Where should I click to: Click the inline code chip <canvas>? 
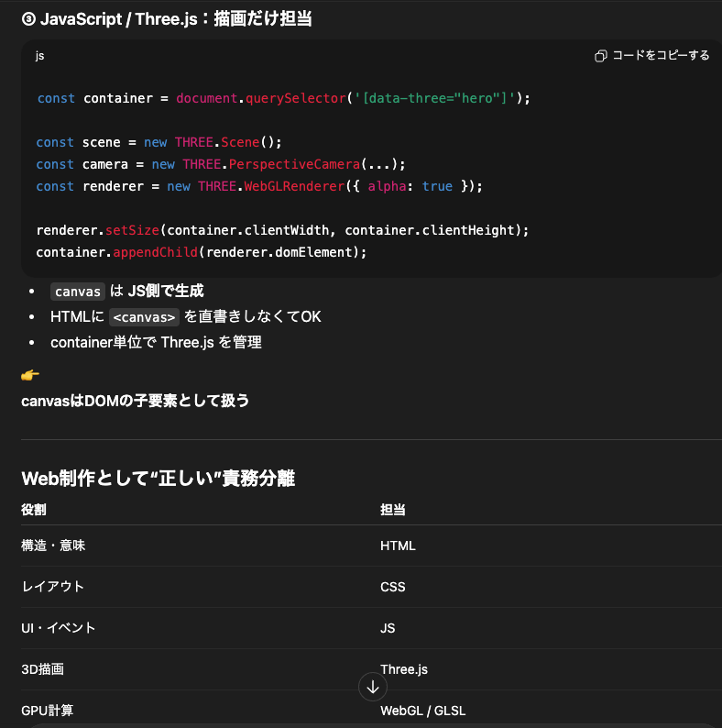coord(144,317)
